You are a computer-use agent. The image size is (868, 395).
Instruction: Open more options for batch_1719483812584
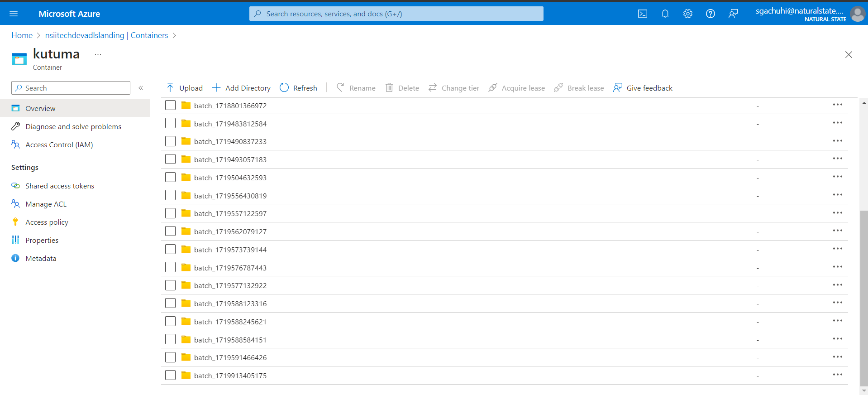point(838,123)
